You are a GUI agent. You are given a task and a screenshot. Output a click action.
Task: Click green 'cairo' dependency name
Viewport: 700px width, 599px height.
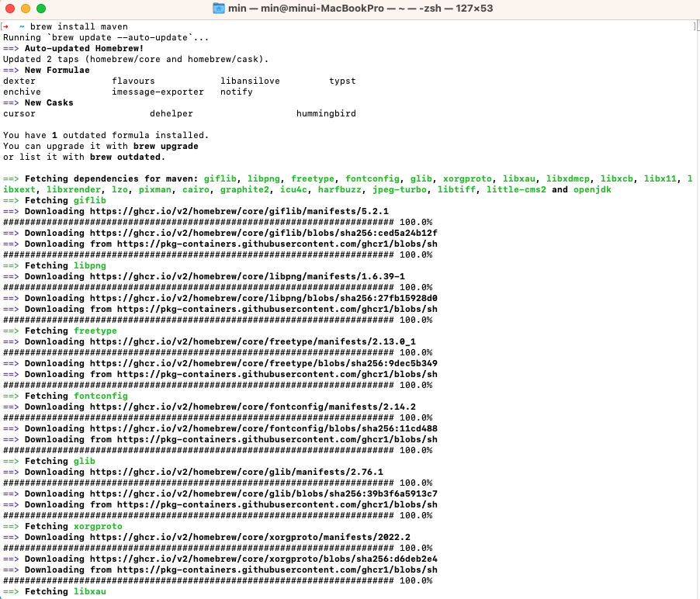(196, 189)
